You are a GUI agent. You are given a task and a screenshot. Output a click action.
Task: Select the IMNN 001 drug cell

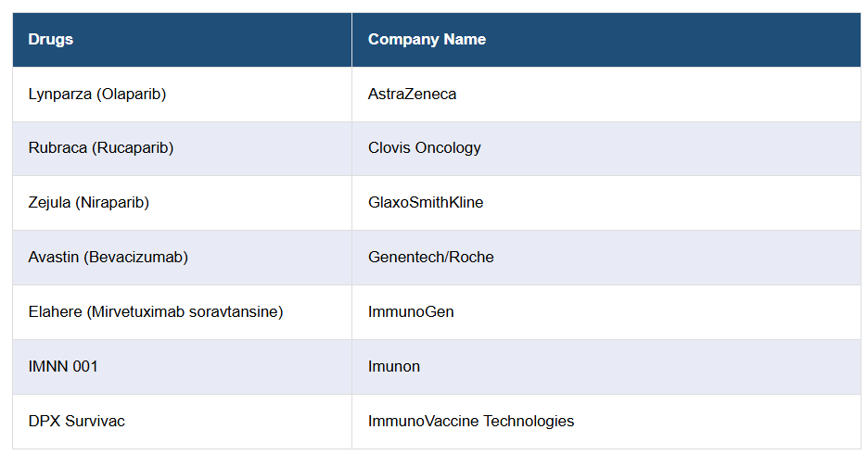[x=63, y=366]
